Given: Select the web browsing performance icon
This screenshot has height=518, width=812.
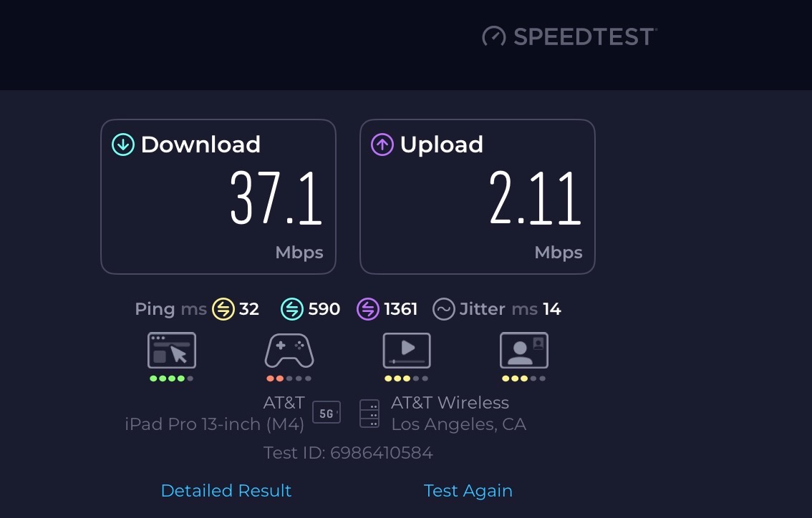Looking at the screenshot, I should click(171, 350).
